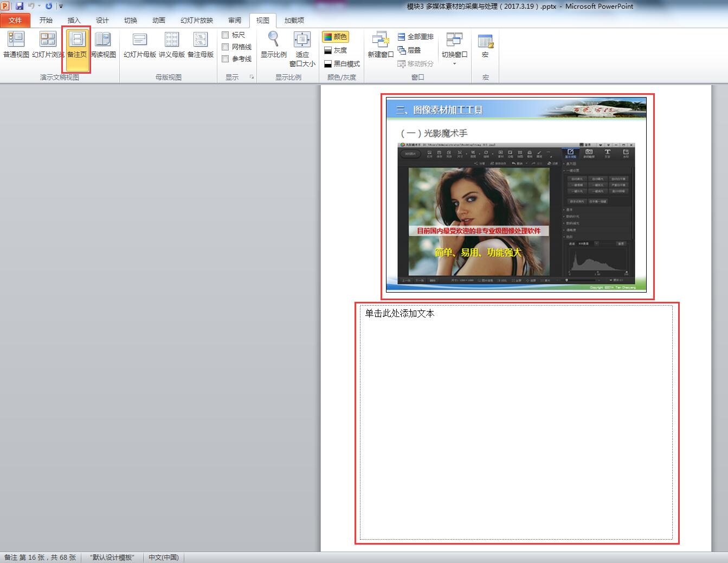
Task: Click status bar text 备注 第 16 张，共 68 张
Action: 40,557
